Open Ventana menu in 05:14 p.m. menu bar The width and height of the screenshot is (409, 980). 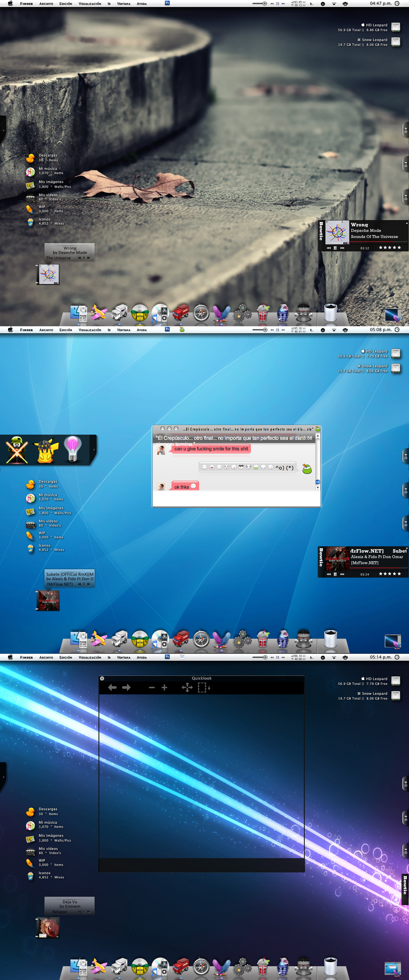pyautogui.click(x=124, y=657)
